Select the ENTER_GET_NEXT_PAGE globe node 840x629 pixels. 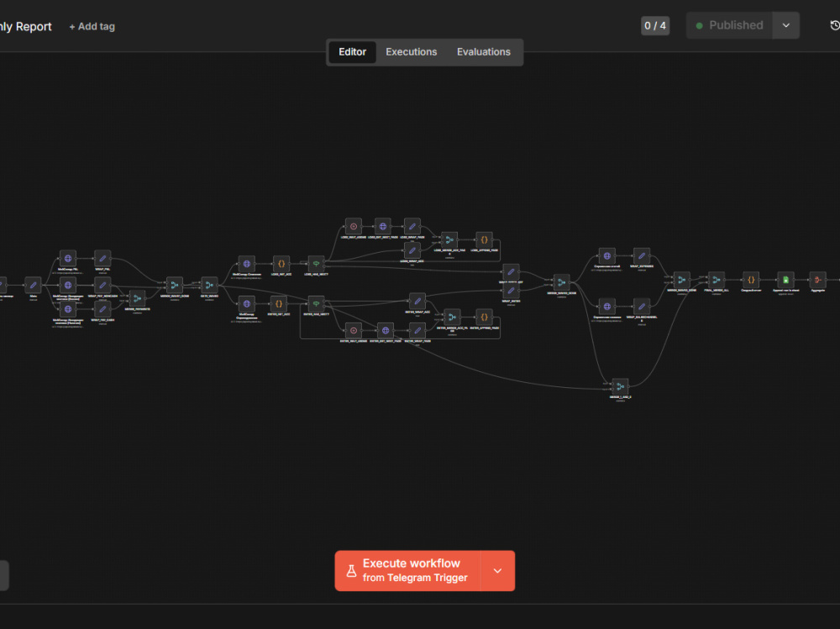click(x=386, y=331)
